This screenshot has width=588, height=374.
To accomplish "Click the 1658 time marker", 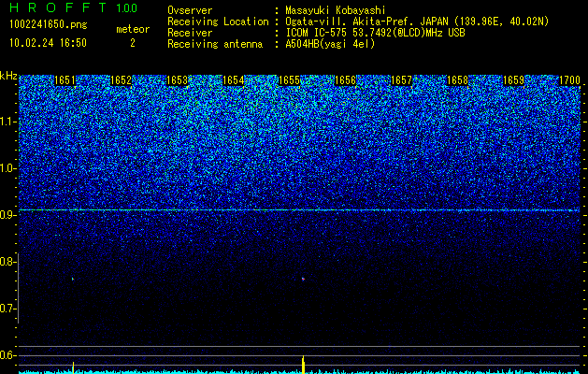I will click(457, 80).
